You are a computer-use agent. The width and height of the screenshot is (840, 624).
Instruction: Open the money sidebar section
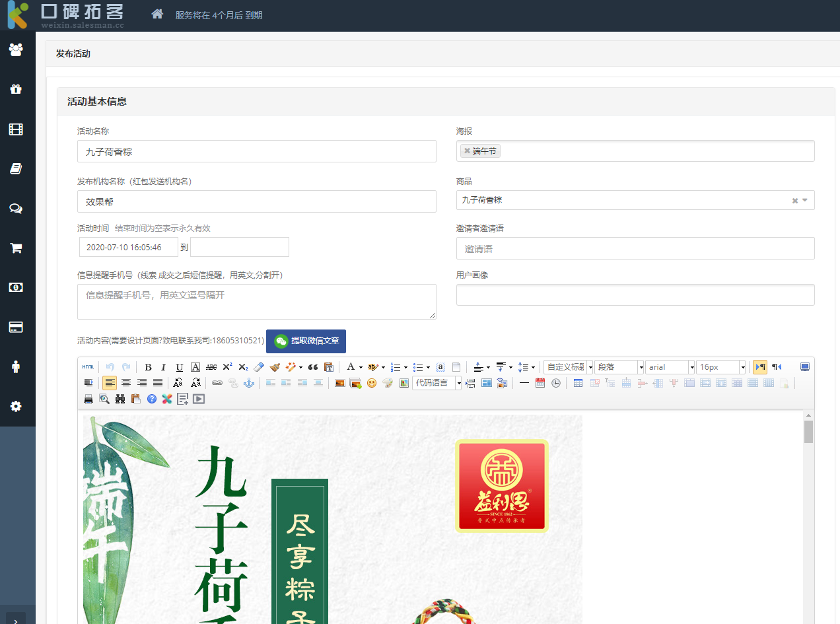coord(16,287)
